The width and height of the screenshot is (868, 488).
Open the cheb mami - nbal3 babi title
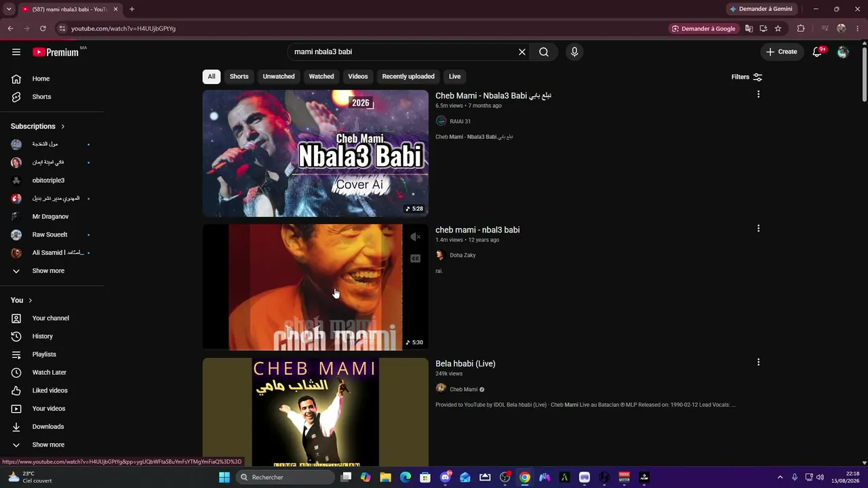click(x=477, y=230)
